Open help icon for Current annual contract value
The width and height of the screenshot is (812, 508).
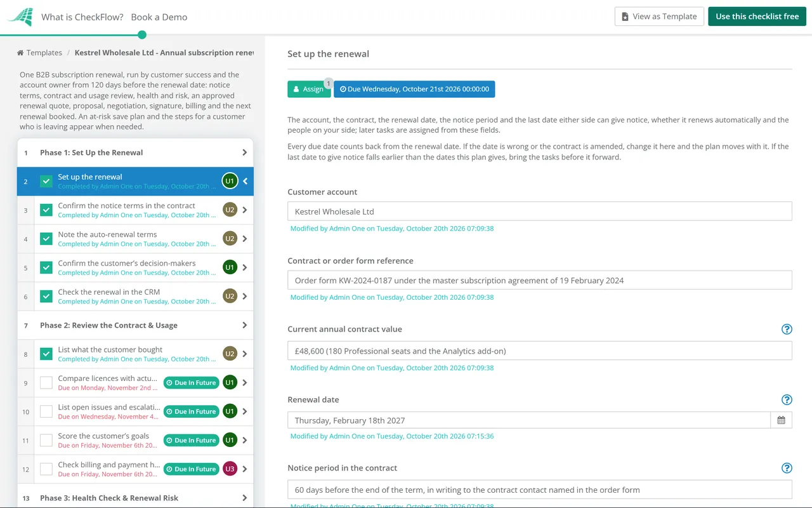[x=787, y=329]
